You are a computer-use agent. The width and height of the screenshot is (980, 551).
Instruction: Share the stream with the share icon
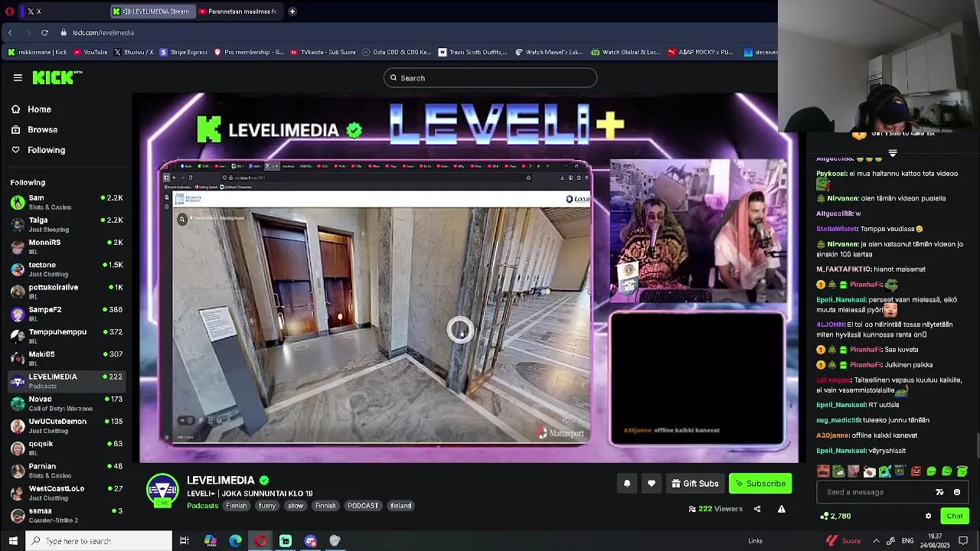tap(757, 509)
